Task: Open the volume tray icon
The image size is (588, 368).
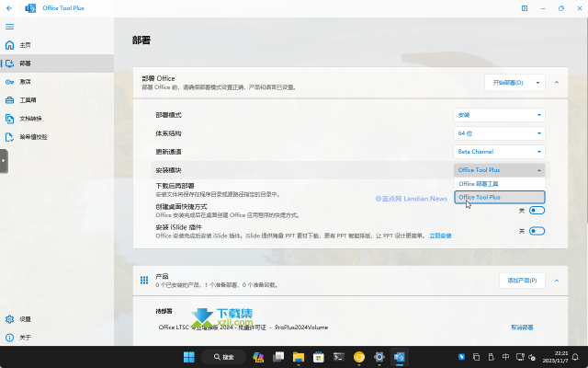Action: [x=532, y=357]
